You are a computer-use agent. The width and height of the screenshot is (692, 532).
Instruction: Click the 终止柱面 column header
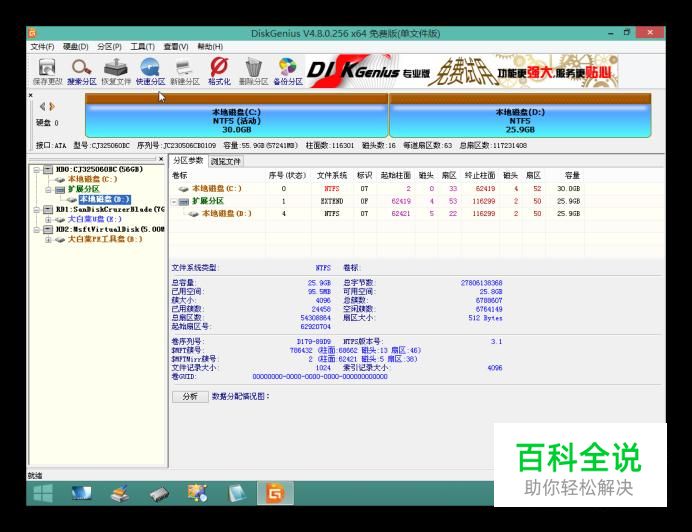coord(480,176)
